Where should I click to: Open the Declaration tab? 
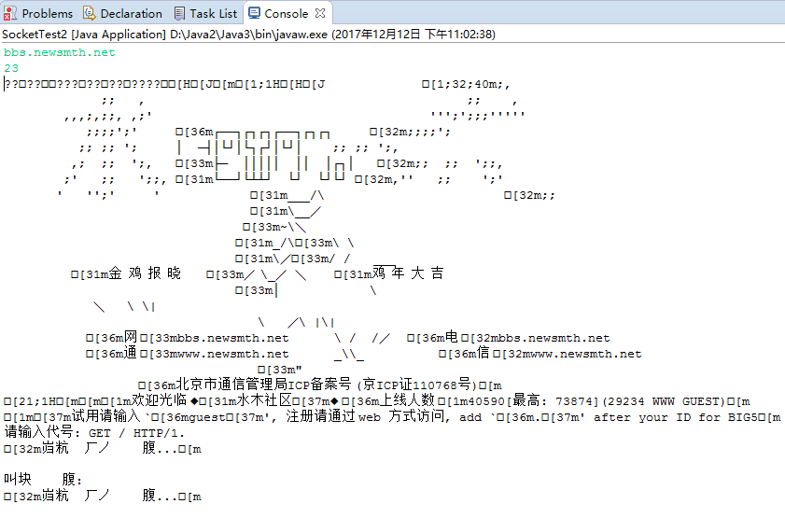click(x=132, y=13)
